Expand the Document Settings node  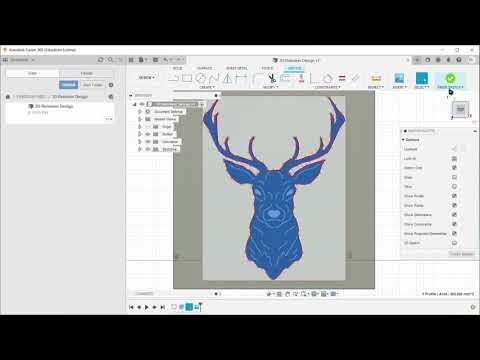[x=140, y=111]
